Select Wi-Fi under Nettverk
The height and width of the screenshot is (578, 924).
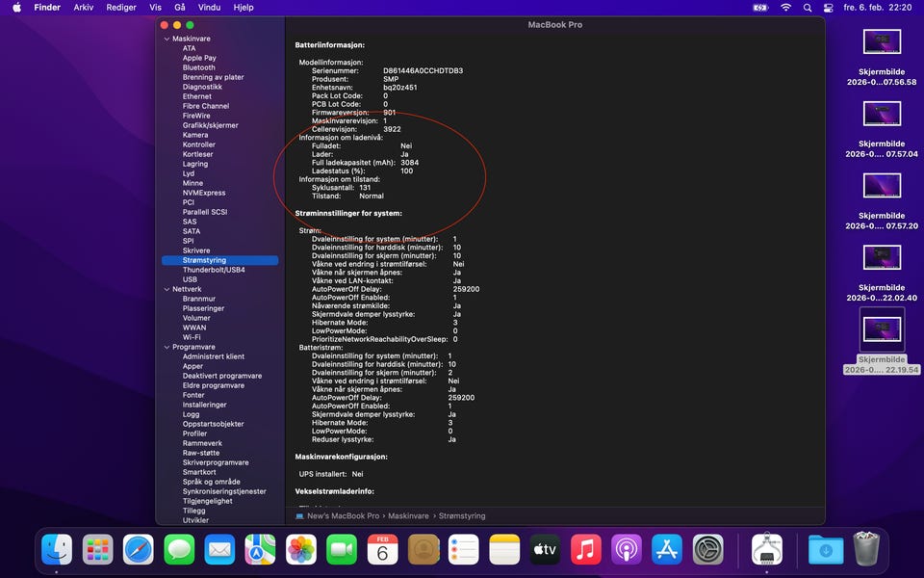click(192, 337)
